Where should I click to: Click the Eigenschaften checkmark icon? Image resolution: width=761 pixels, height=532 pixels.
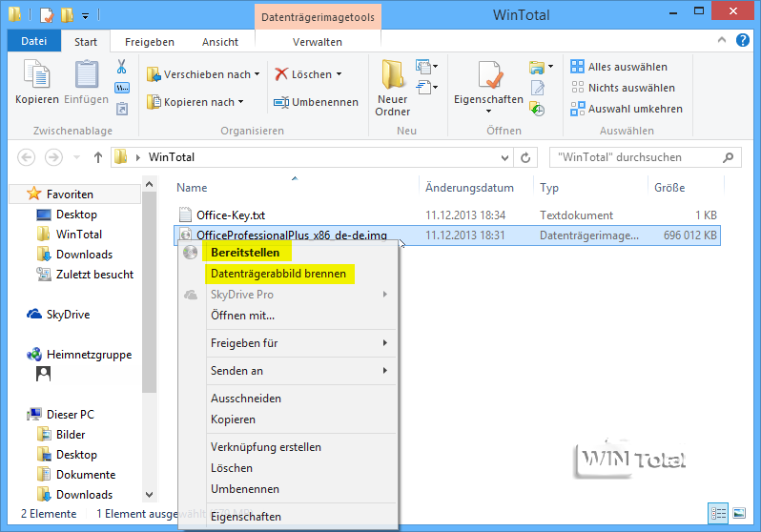(489, 74)
